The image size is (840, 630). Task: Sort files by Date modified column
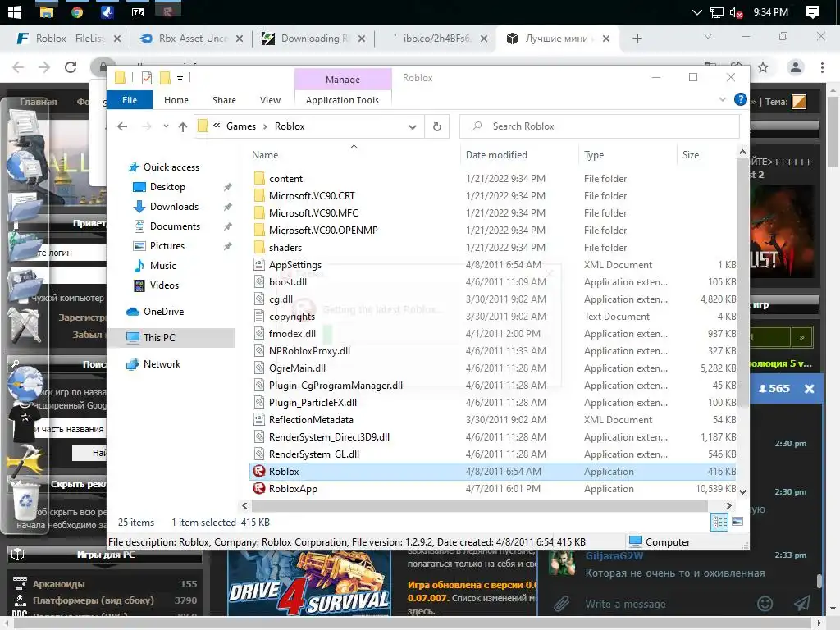[496, 155]
